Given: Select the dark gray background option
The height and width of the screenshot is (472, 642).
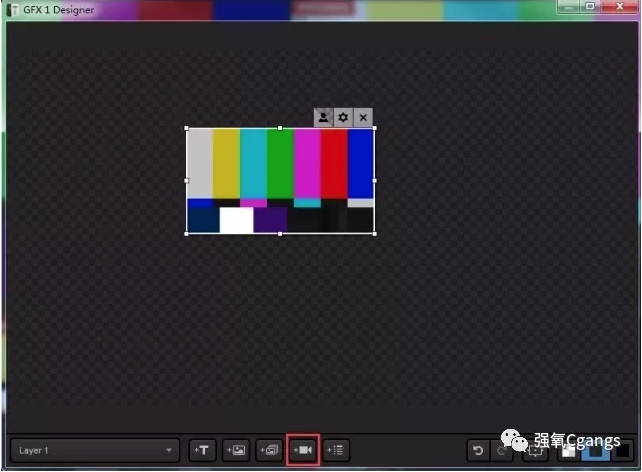Looking at the screenshot, I should [x=596, y=451].
